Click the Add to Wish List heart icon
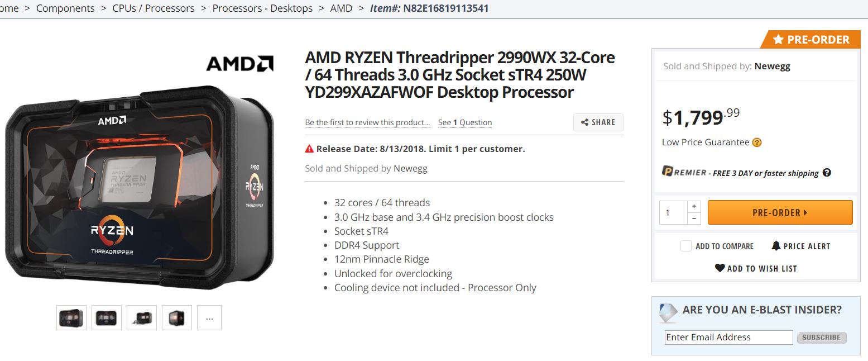Viewport: 868px width, 361px height. [720, 268]
